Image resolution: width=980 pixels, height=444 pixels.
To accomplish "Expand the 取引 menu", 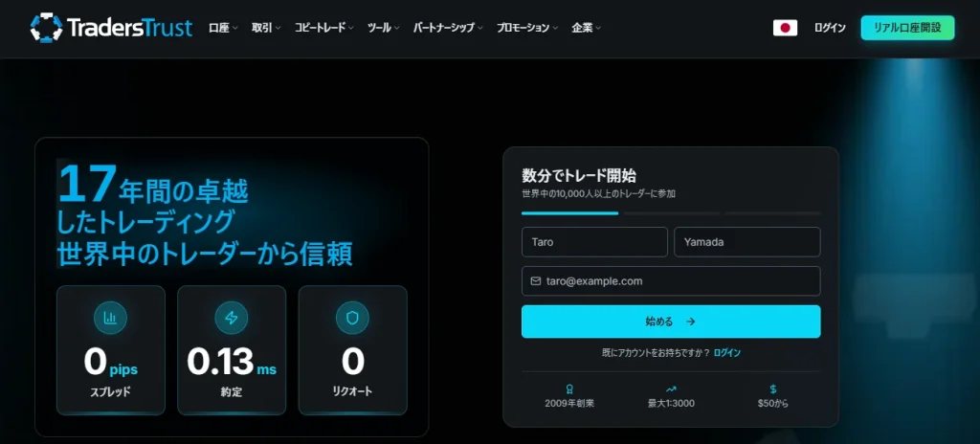I will click(x=266, y=28).
